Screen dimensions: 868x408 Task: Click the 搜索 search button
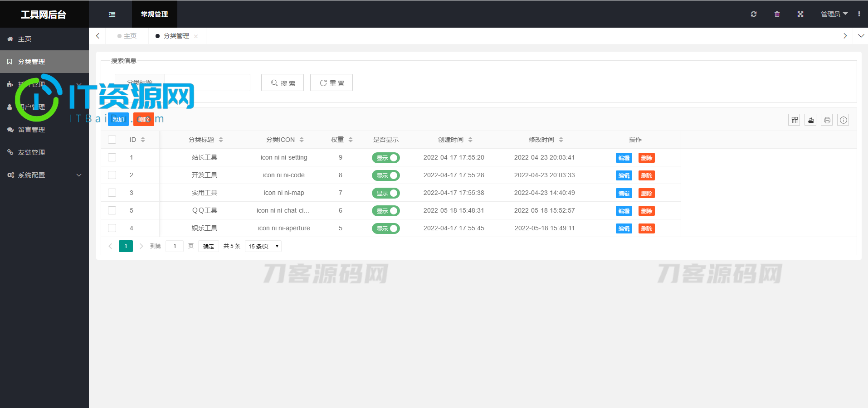point(283,83)
